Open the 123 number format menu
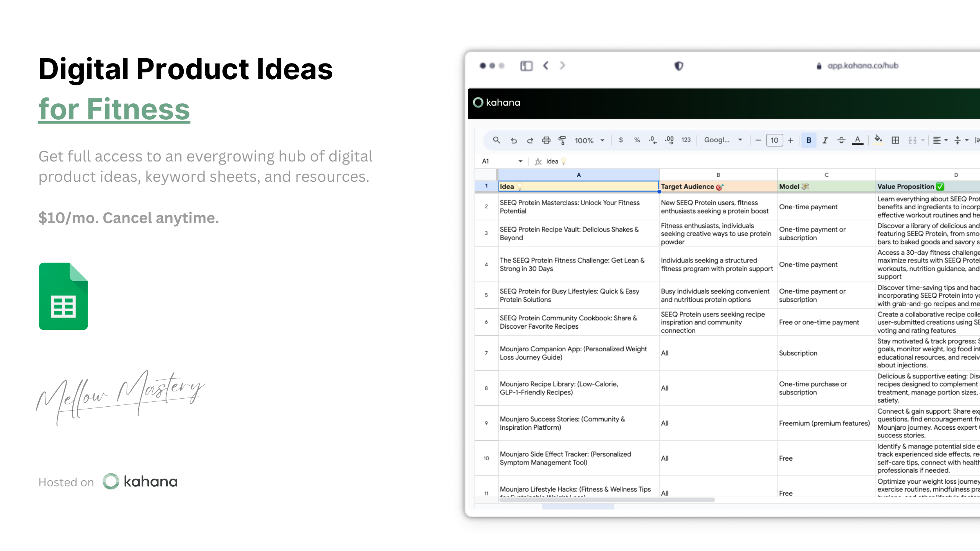980x551 pixels. tap(686, 140)
